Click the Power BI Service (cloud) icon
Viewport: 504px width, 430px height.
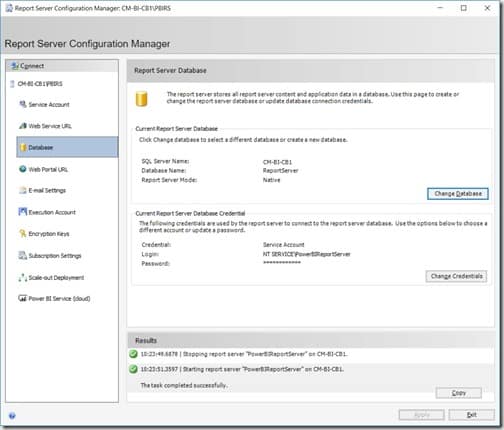[22, 298]
